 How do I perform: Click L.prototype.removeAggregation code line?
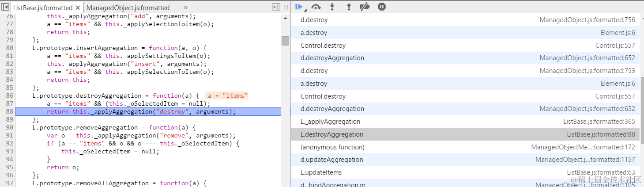tap(114, 128)
